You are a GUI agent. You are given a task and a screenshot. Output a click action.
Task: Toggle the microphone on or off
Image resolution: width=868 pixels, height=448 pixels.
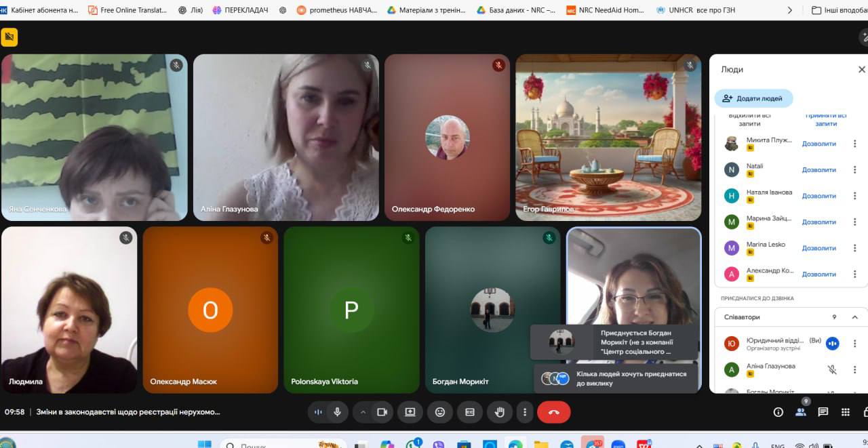coord(336,412)
